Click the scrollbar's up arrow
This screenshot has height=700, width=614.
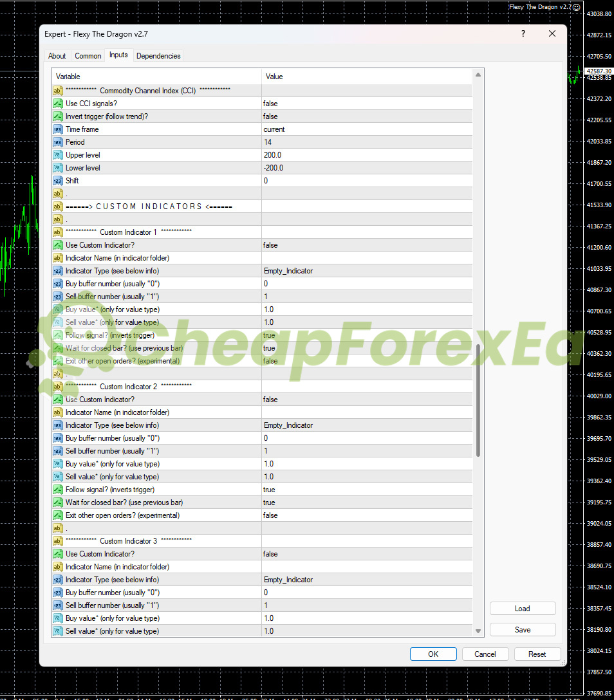coord(478,75)
